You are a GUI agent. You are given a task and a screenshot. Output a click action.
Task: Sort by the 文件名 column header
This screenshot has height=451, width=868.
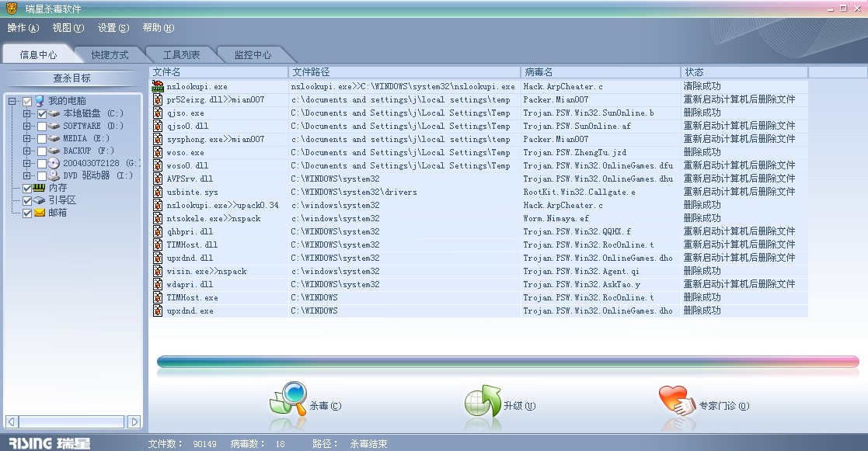(218, 72)
